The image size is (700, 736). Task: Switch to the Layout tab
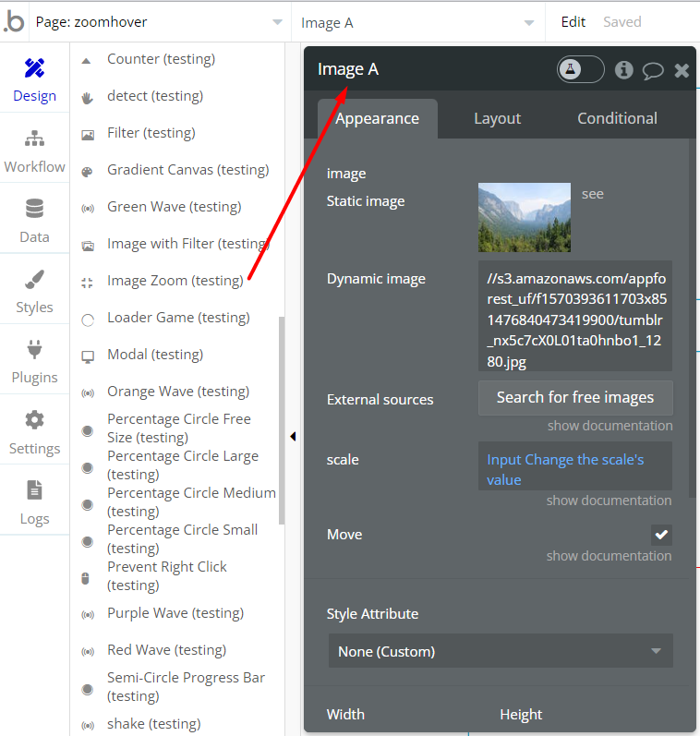click(497, 118)
